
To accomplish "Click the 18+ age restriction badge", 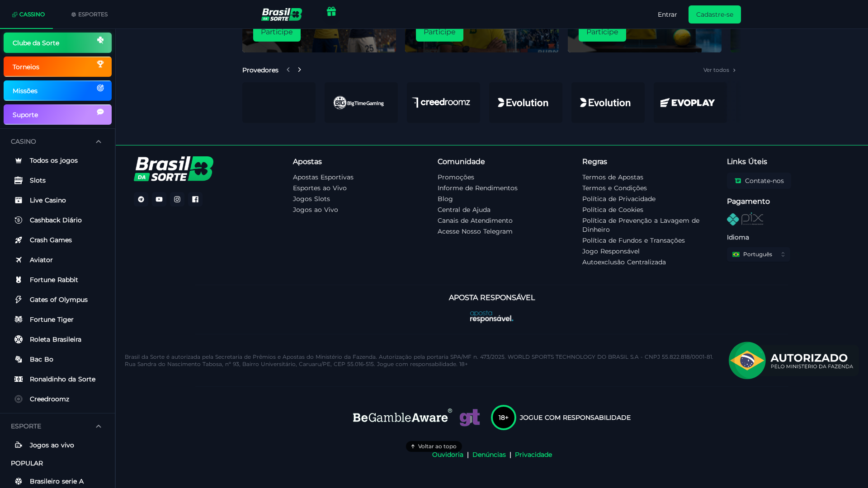I will coord(504,418).
